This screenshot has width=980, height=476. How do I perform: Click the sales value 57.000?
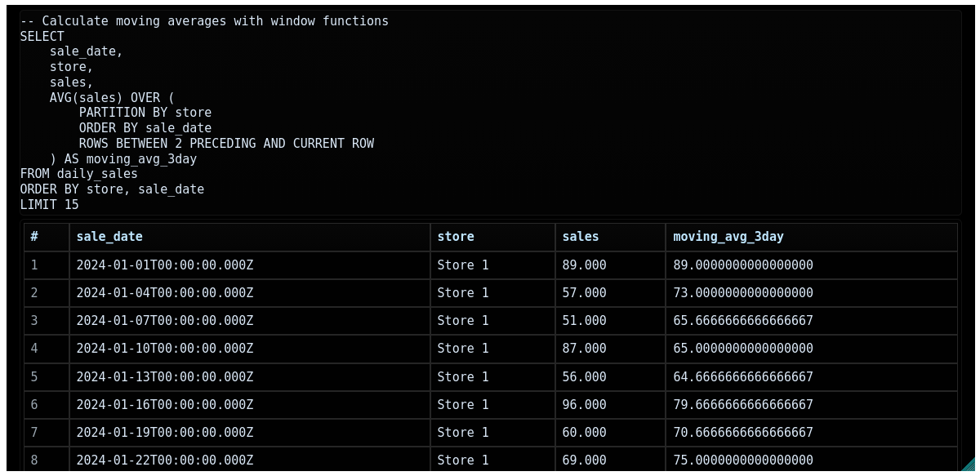[x=610, y=293]
